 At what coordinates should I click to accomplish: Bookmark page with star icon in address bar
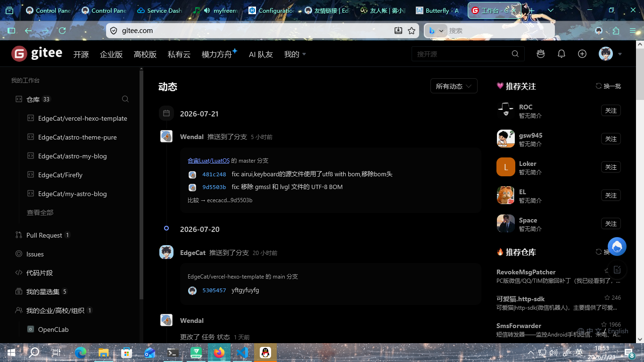point(412,31)
